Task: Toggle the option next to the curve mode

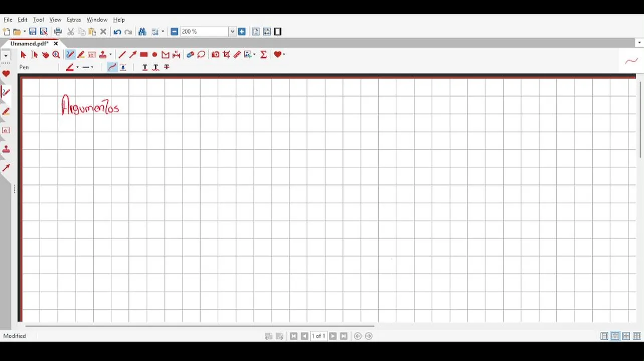Action: [x=123, y=67]
